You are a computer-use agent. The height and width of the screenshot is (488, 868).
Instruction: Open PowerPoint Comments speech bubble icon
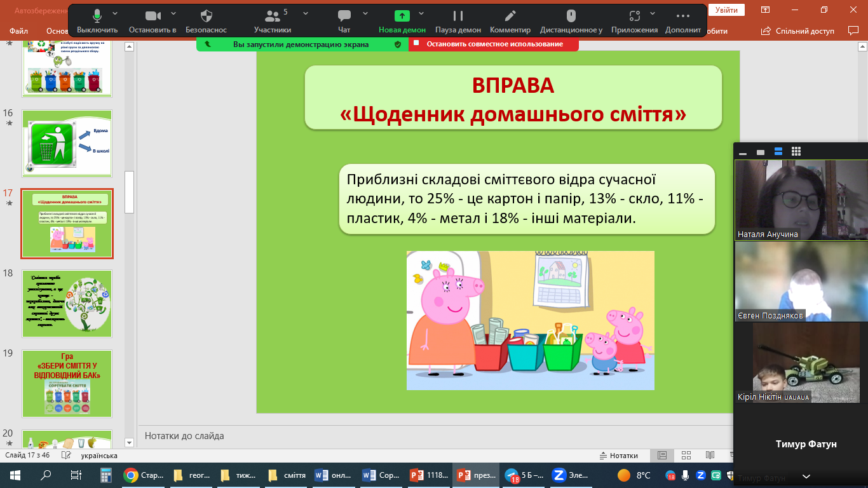[853, 30]
